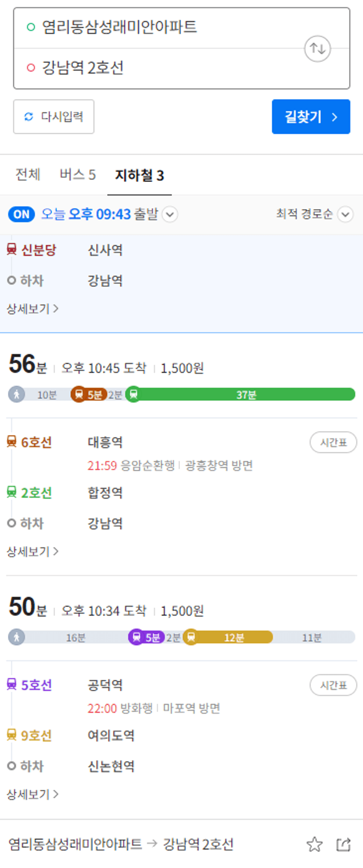Expand 상세보기 for the 50분 route
363x868 pixels.
pyautogui.click(x=32, y=794)
